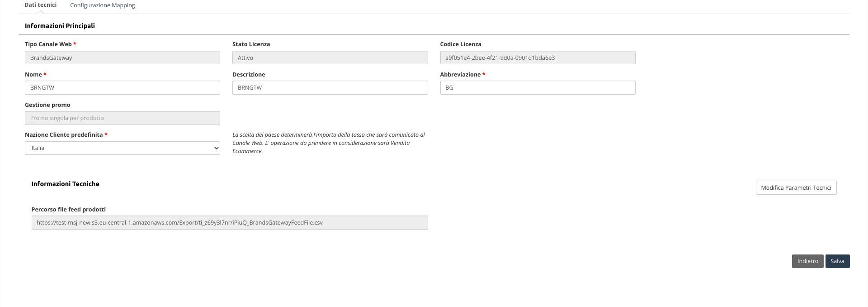Click the Percorso file feed prodotti label
This screenshot has width=868, height=307.
click(69, 210)
